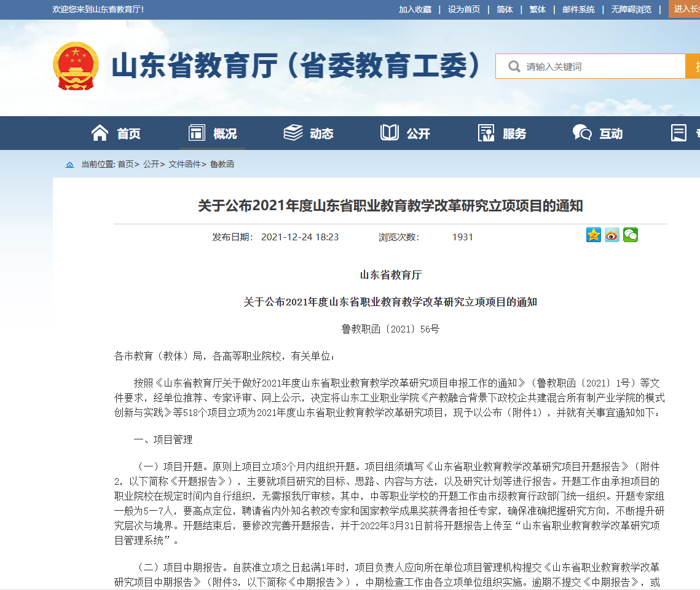This screenshot has height=590, width=700.
Task: Open 无障碍浏览 accessibility mode
Action: click(x=631, y=9)
